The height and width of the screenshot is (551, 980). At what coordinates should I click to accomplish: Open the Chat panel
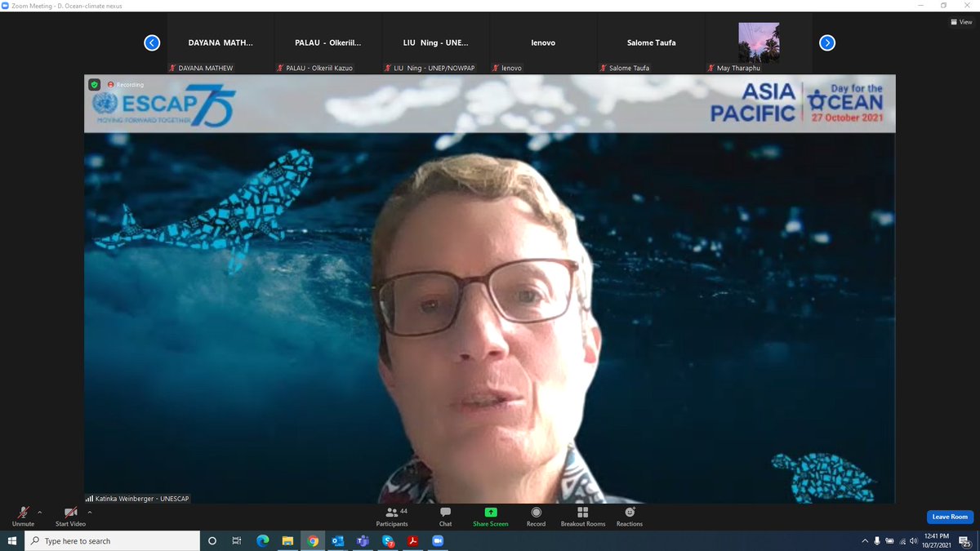coord(445,516)
